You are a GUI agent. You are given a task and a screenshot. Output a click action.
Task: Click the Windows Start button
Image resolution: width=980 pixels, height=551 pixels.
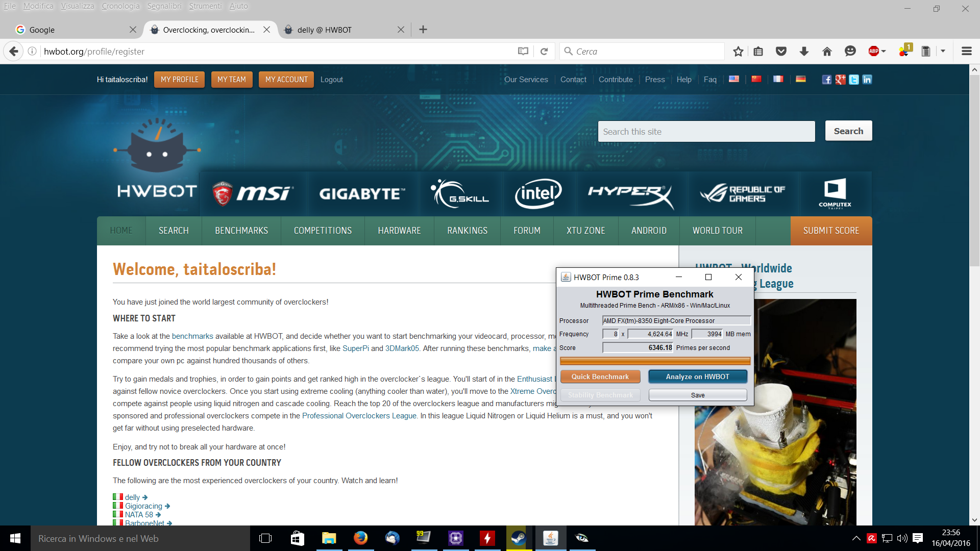point(15,538)
